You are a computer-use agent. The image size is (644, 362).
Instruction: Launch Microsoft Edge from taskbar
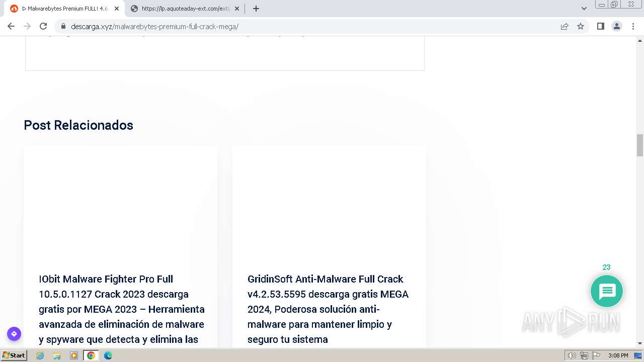tap(108, 355)
